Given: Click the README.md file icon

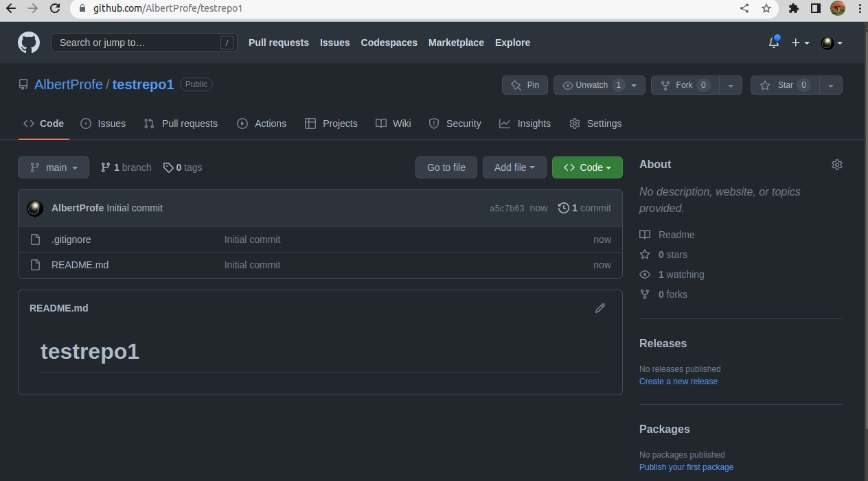Looking at the screenshot, I should 36,265.
